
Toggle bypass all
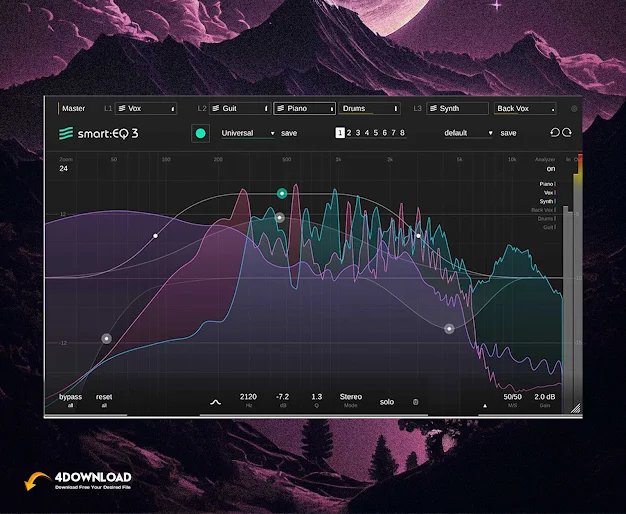(70, 401)
